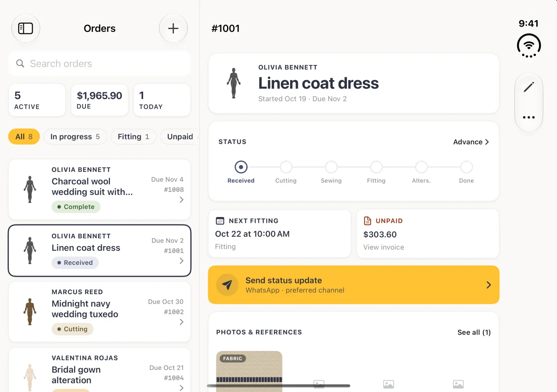Select the Cutting status step

(x=286, y=172)
